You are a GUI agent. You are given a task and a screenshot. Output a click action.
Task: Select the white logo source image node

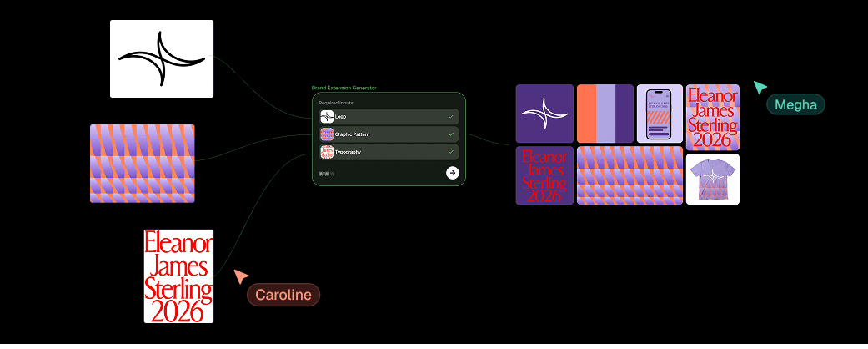[x=162, y=58]
